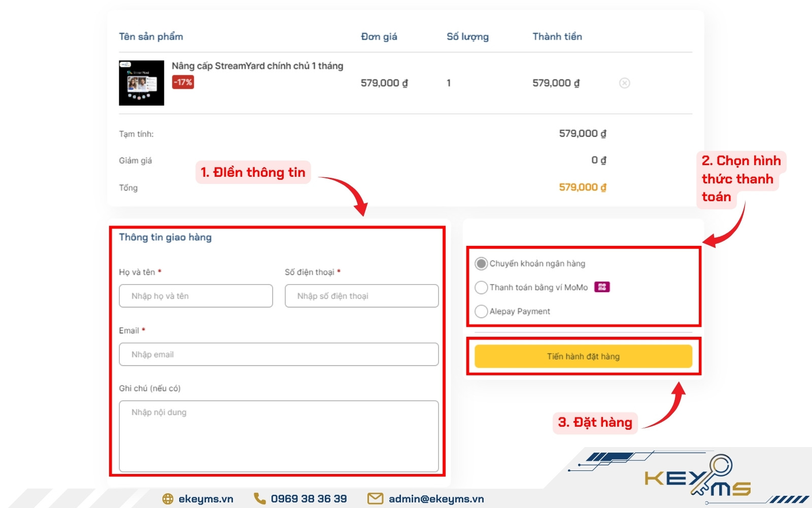Image resolution: width=812 pixels, height=508 pixels.
Task: Click the MoMo wallet logo icon
Action: (x=602, y=287)
